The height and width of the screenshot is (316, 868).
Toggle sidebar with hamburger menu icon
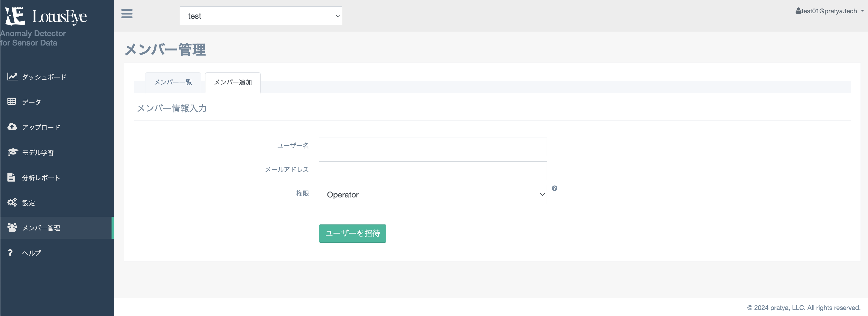127,14
